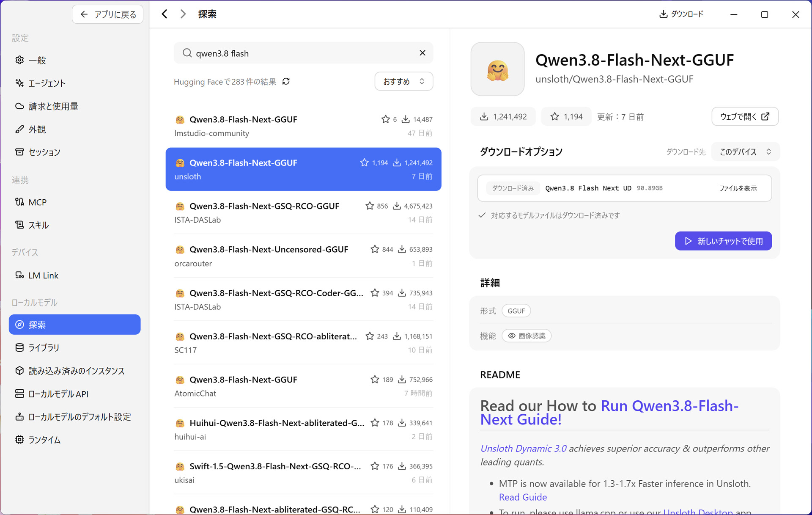Viewport: 812px width, 515px height.
Task: Click 新しいチャットで使用 button
Action: tap(723, 241)
